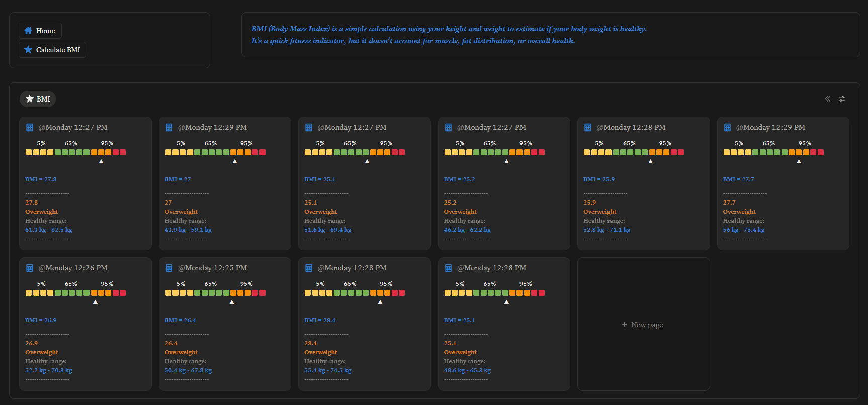Click the BMI = 25.2 label
The width and height of the screenshot is (868, 405).
(x=459, y=179)
